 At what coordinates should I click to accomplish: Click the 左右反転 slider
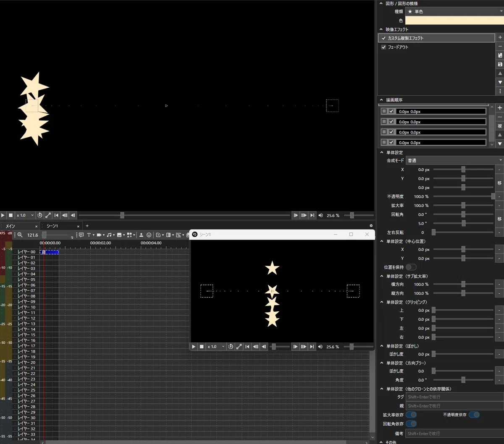(x=463, y=232)
